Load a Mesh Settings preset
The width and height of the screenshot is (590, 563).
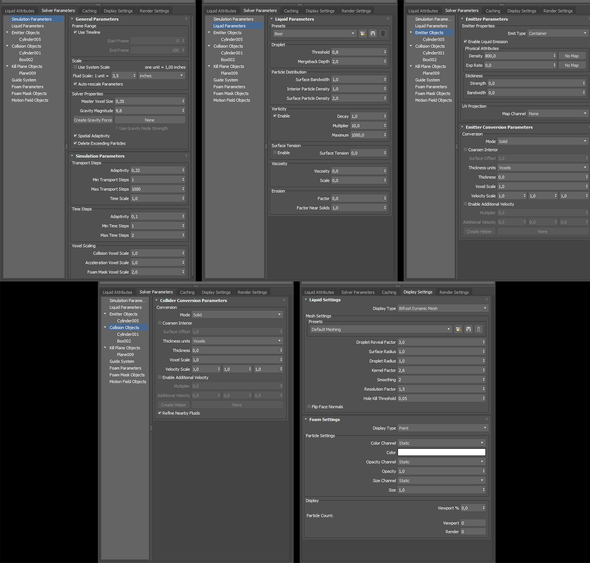[x=458, y=329]
